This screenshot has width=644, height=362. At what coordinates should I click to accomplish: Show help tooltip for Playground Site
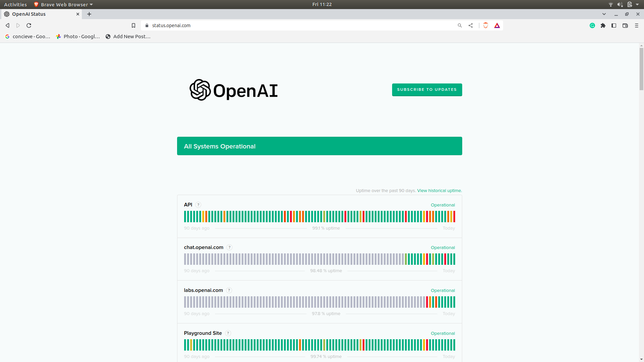pos(228,333)
